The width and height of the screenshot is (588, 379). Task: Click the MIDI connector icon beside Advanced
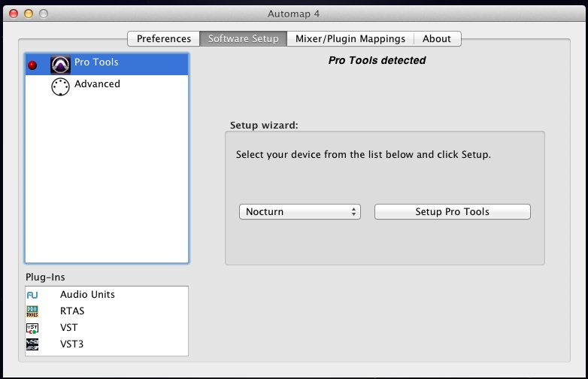[60, 86]
